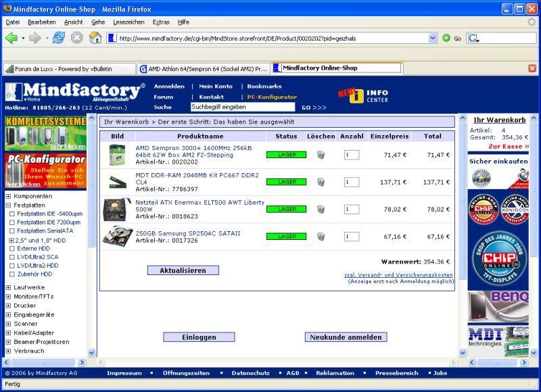The height and width of the screenshot is (392, 541).
Task: Open the Ansicht menu
Action: click(x=74, y=22)
